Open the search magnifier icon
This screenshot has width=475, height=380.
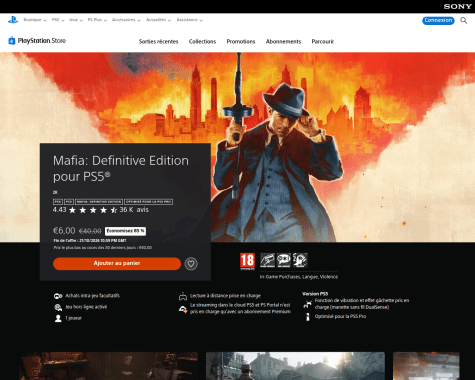pos(463,20)
